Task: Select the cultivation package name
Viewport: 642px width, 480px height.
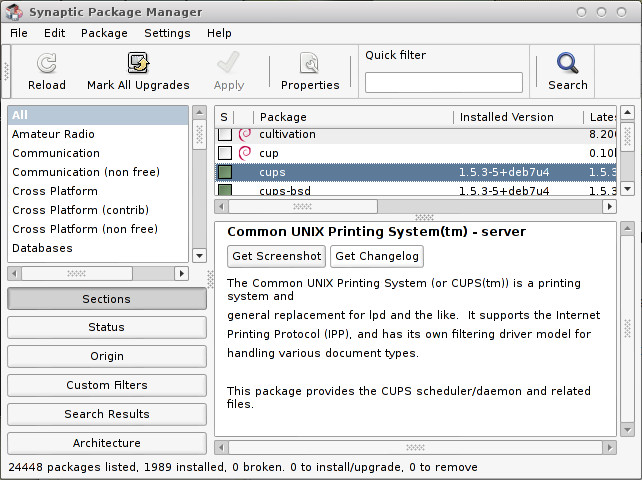Action: pyautogui.click(x=287, y=134)
